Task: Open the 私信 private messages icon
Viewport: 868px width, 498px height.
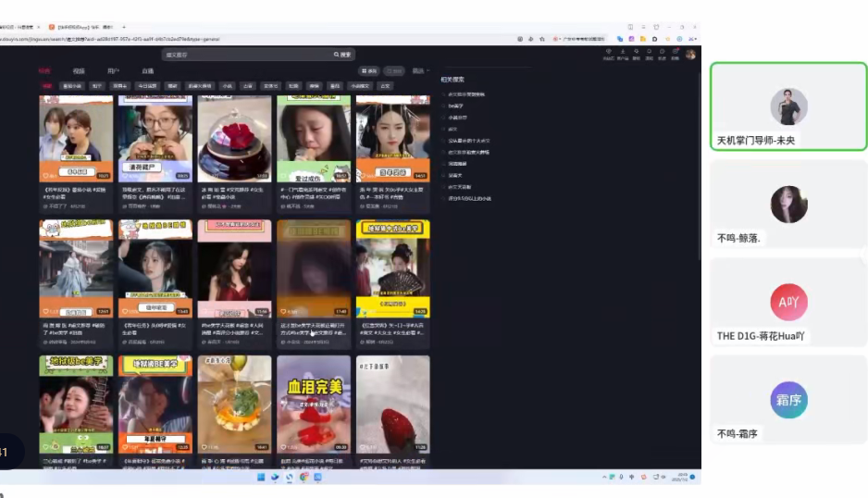Action: click(x=663, y=54)
